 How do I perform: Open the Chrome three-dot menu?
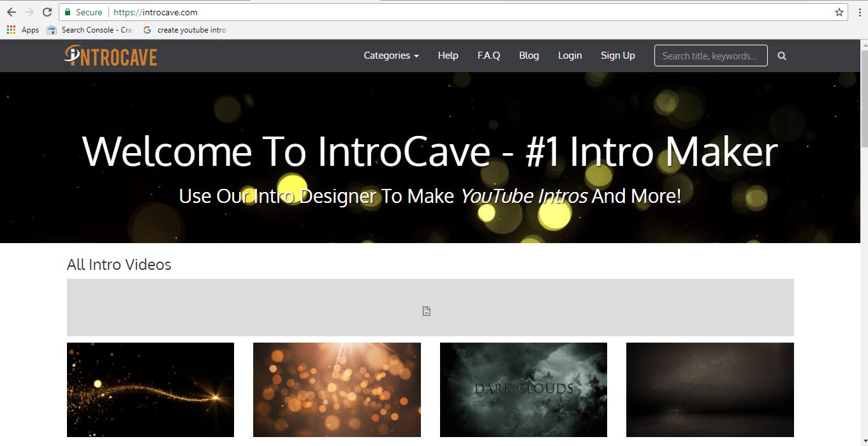[x=860, y=12]
